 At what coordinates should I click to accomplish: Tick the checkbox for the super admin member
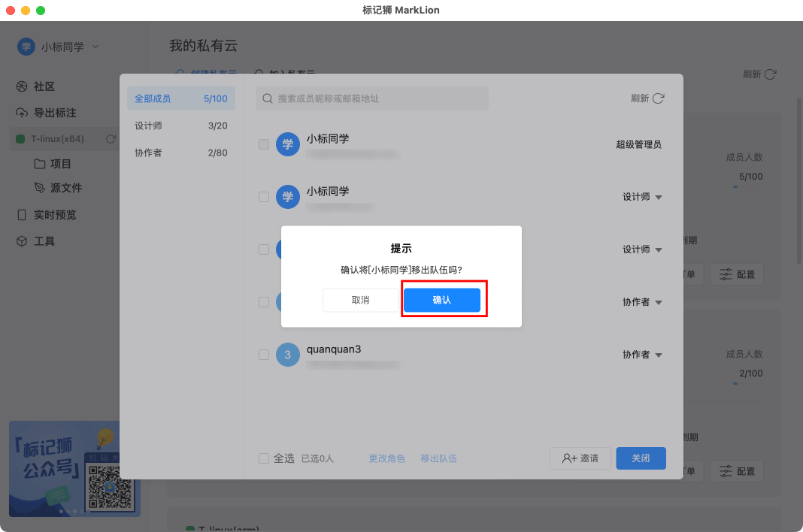click(264, 144)
